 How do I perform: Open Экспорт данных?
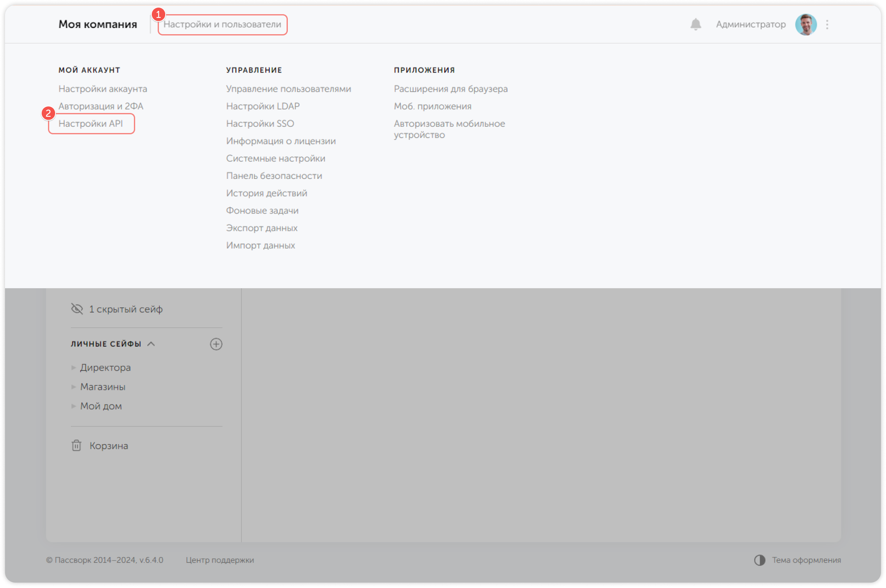coord(262,228)
